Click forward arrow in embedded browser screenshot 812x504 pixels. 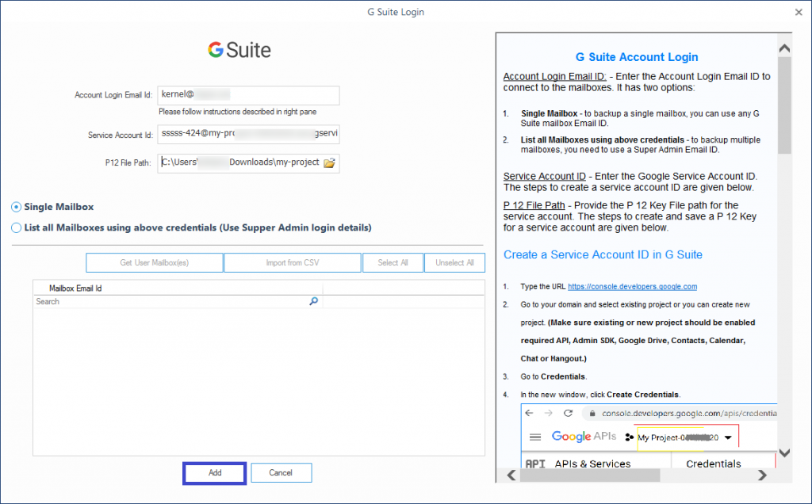549,413
